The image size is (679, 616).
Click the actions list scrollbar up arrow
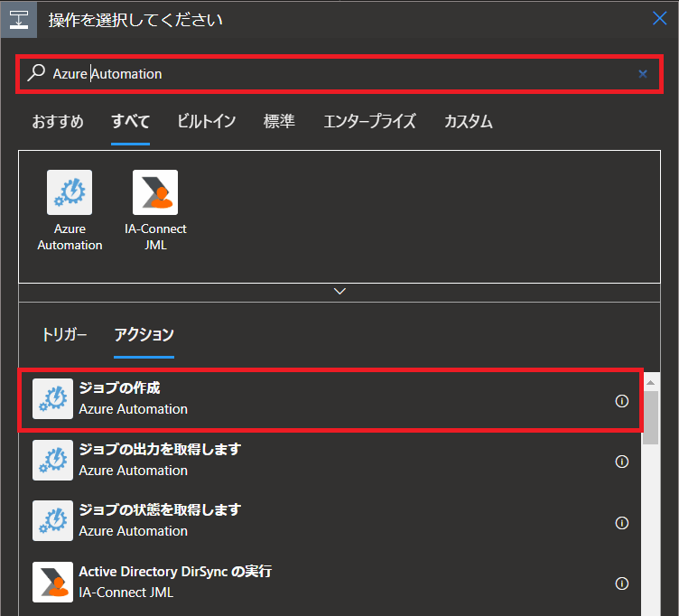(650, 381)
